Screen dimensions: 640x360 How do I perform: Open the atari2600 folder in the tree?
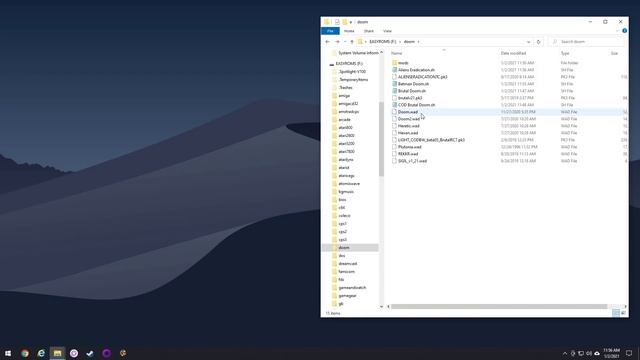tap(346, 136)
